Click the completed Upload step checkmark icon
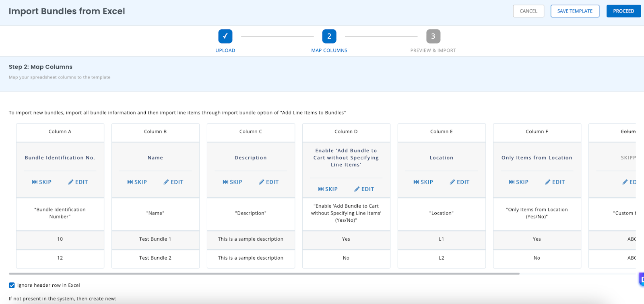 225,36
